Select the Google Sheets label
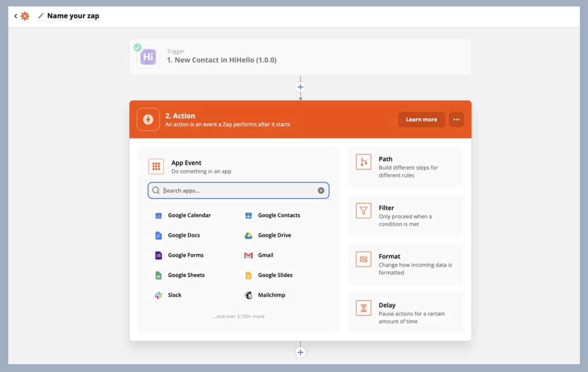 pos(186,275)
